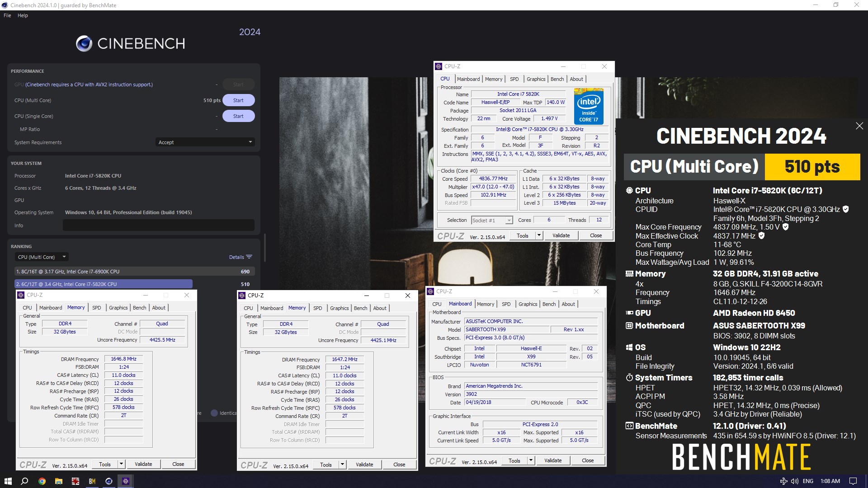Click the shield icon beside Max Effective Clock
This screenshot has height=488, width=868.
click(x=761, y=236)
